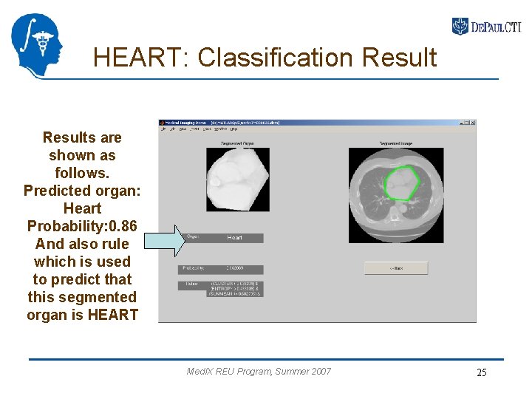Open the File menu
Screen dimensions: 532x399
(x=163, y=129)
